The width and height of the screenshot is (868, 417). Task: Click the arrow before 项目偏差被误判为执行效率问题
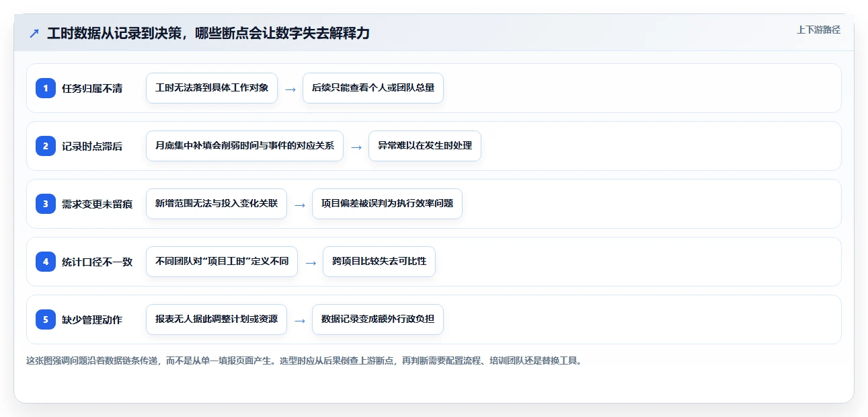coord(300,204)
